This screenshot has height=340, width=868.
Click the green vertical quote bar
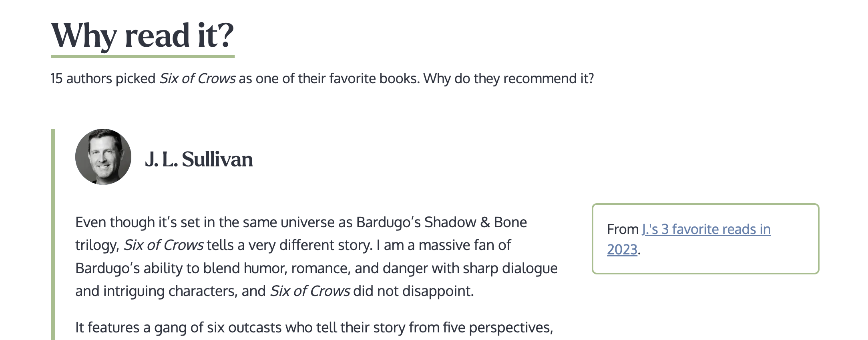pyautogui.click(x=53, y=234)
